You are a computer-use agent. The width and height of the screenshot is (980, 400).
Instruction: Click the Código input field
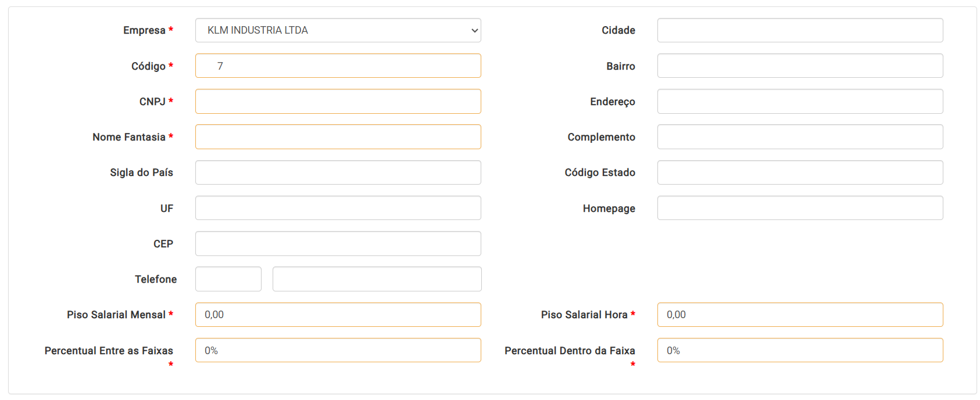(337, 66)
